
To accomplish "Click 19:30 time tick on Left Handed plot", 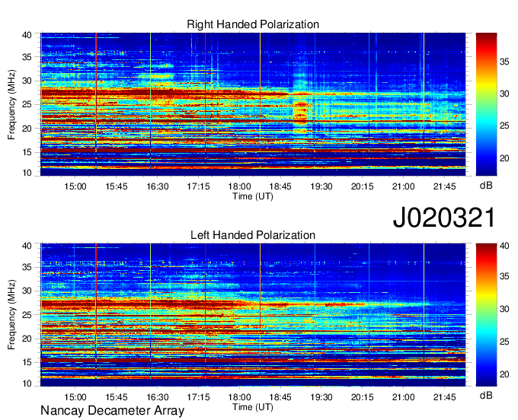I will 321,397.
